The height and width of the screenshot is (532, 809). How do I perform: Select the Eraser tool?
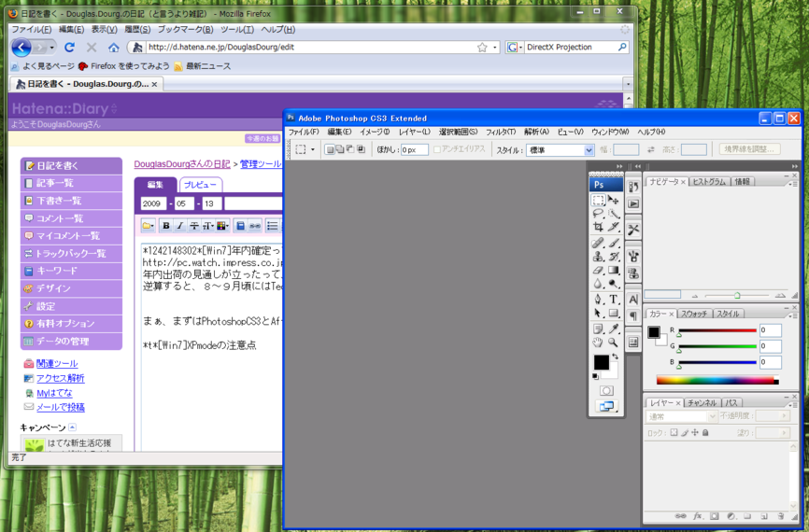tap(599, 270)
